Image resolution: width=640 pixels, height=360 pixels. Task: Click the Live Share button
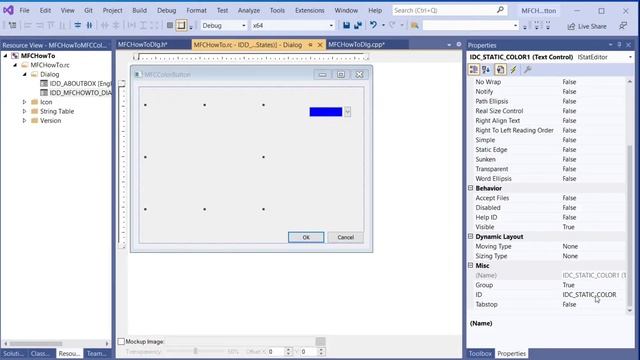pos(587,26)
